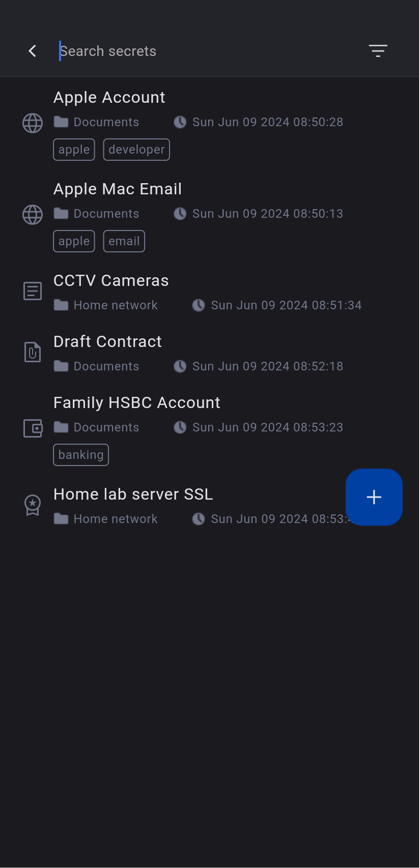Focus the Search secrets field
Viewport: 419px width, 868px height.
[x=204, y=51]
